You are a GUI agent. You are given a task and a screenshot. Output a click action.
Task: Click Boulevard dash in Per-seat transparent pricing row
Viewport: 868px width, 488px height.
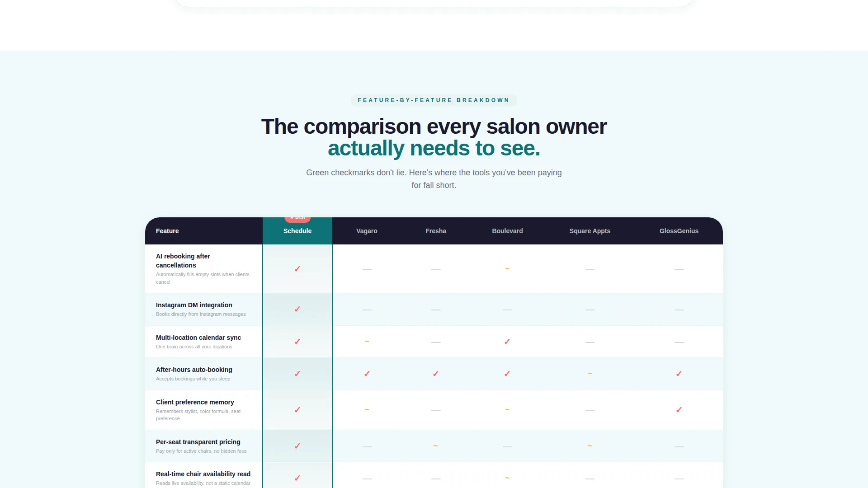click(x=507, y=446)
